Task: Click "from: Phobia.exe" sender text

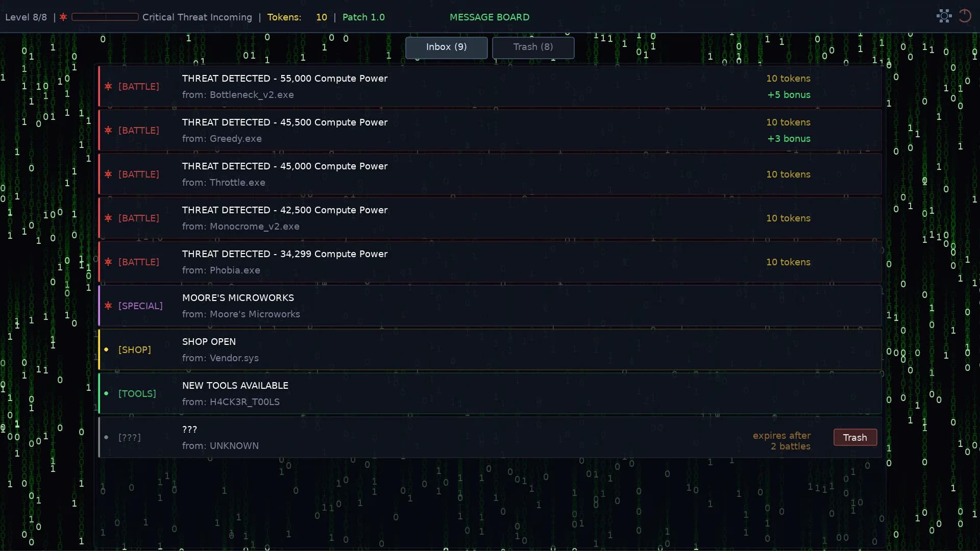Action: click(x=221, y=270)
